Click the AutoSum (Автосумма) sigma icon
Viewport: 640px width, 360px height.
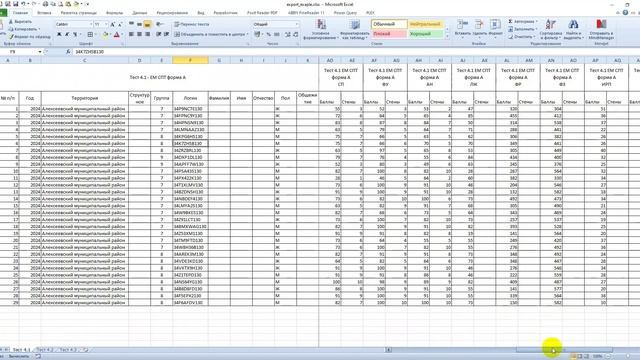(x=510, y=21)
